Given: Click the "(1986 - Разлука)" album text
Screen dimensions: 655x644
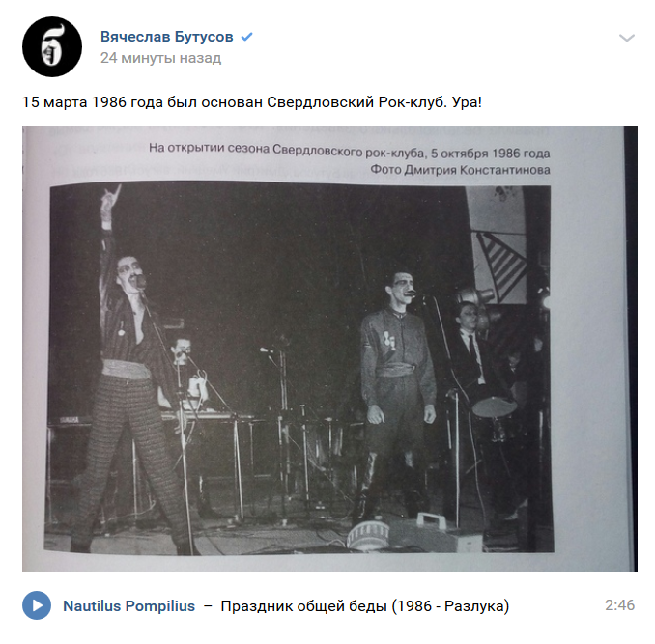Looking at the screenshot, I should [450, 605].
